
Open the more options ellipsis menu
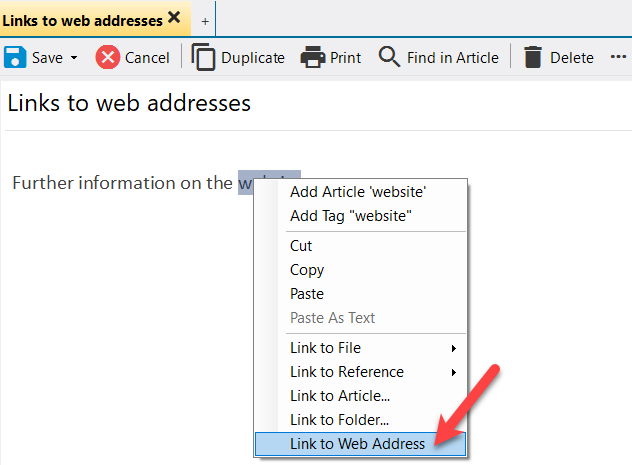618,57
